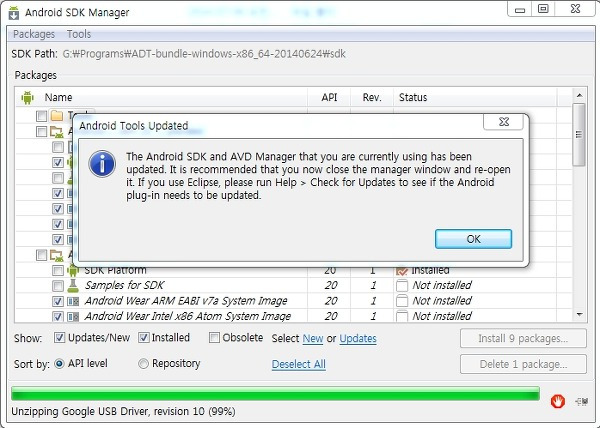The width and height of the screenshot is (600, 428).
Task: Click Android Wear ARM system image icon
Action: [x=73, y=301]
